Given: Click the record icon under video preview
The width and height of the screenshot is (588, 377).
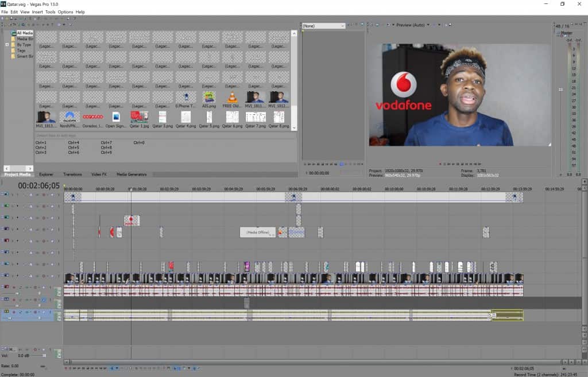Looking at the screenshot, I should (x=440, y=164).
